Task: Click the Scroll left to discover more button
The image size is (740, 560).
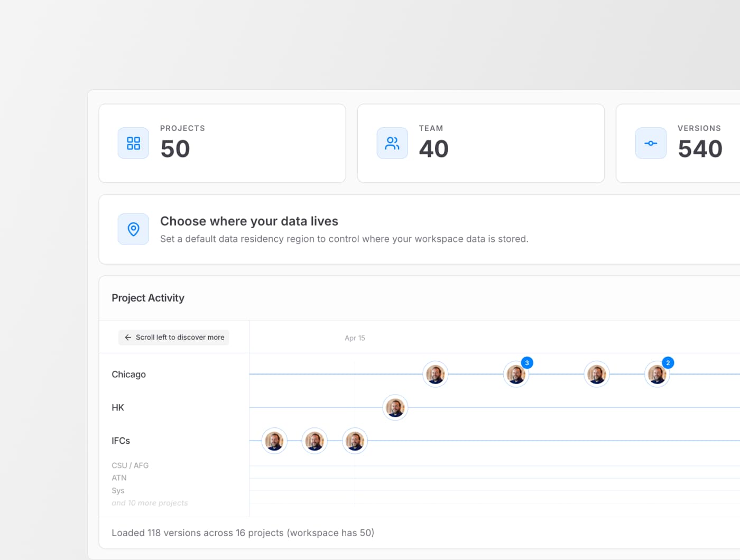Action: 173,337
